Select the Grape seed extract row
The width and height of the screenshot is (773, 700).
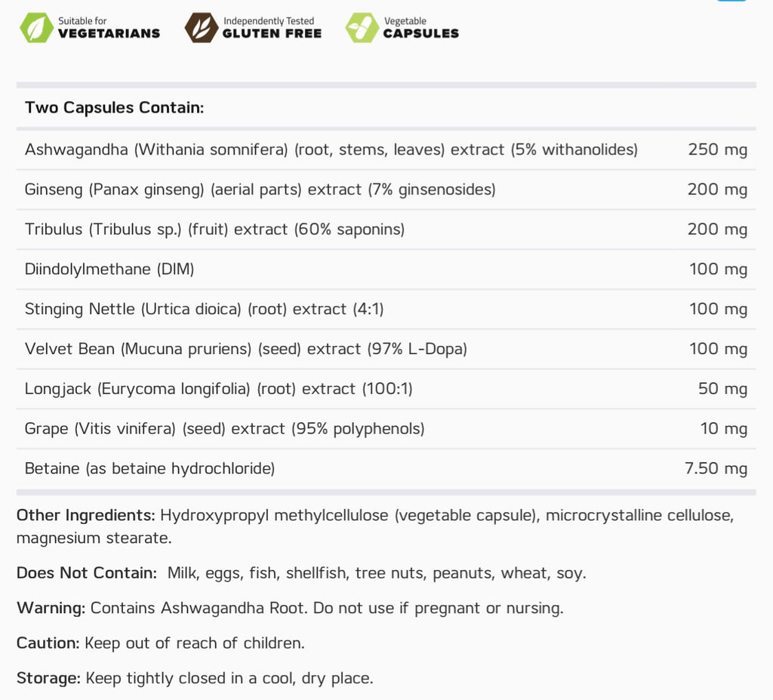386,429
